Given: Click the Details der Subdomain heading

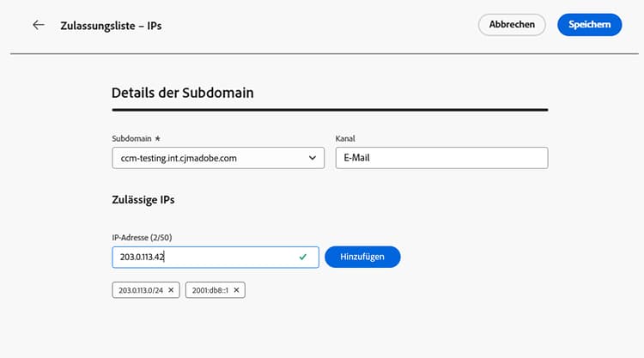Looking at the screenshot, I should [183, 93].
